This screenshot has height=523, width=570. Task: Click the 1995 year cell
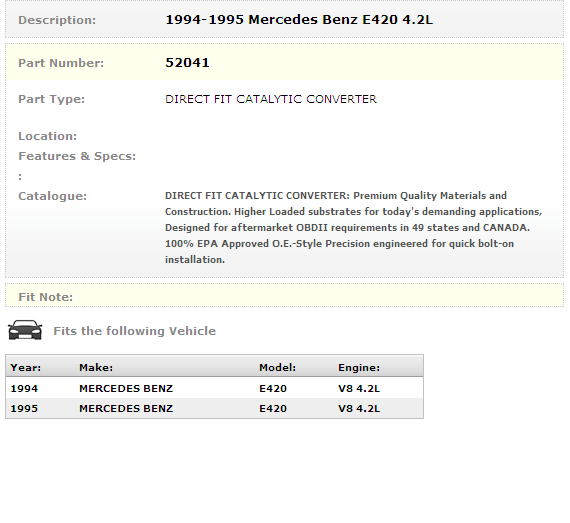(x=24, y=409)
